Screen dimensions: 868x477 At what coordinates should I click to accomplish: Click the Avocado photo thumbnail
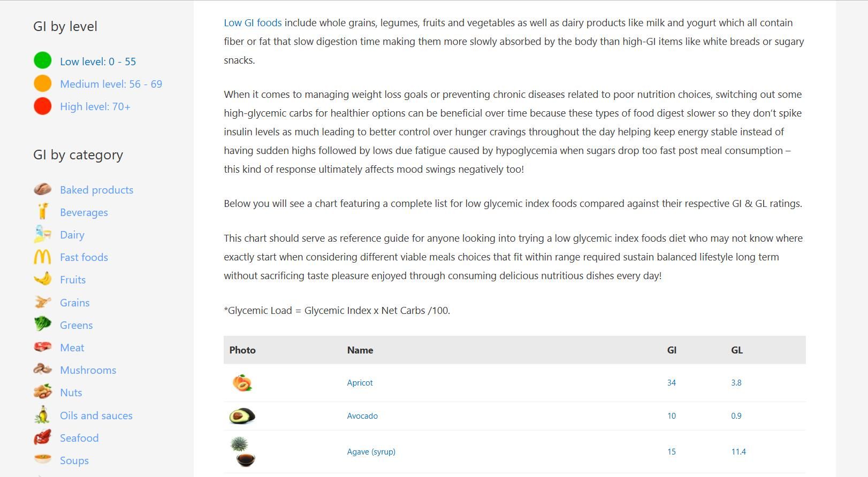(x=242, y=416)
